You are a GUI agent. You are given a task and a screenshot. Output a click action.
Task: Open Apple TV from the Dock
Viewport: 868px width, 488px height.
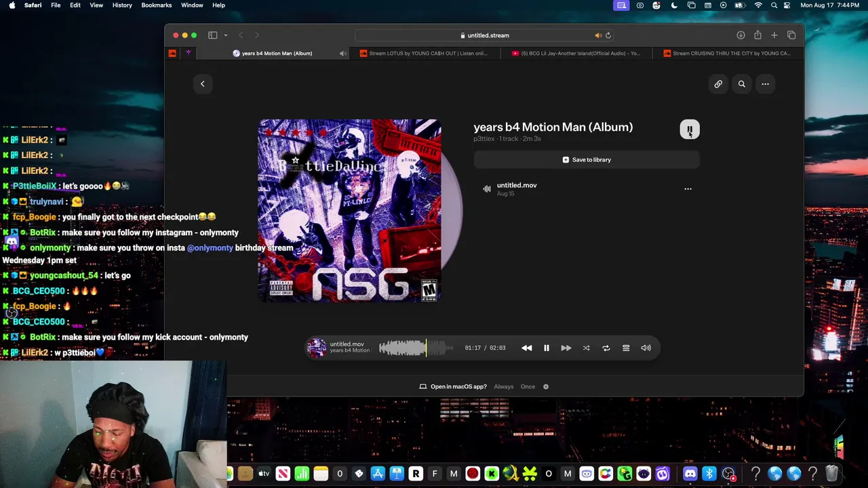[x=264, y=474]
